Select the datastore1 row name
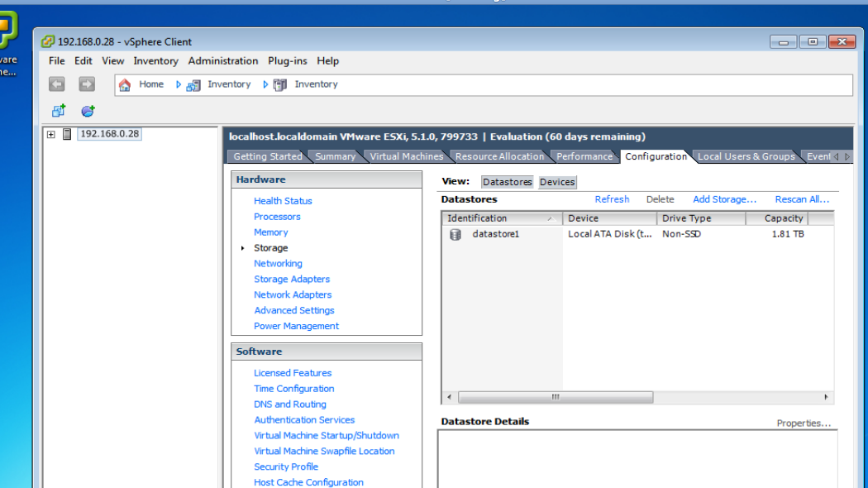The width and height of the screenshot is (868, 488). pos(495,234)
